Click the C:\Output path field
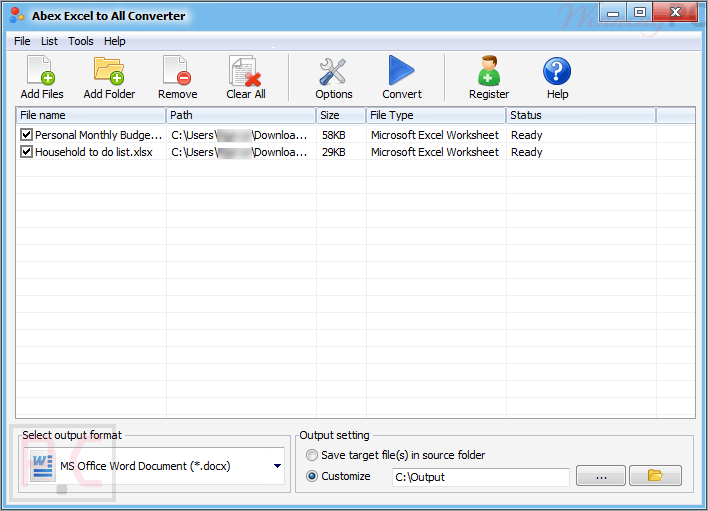Screen dimensions: 708x511 click(x=480, y=477)
